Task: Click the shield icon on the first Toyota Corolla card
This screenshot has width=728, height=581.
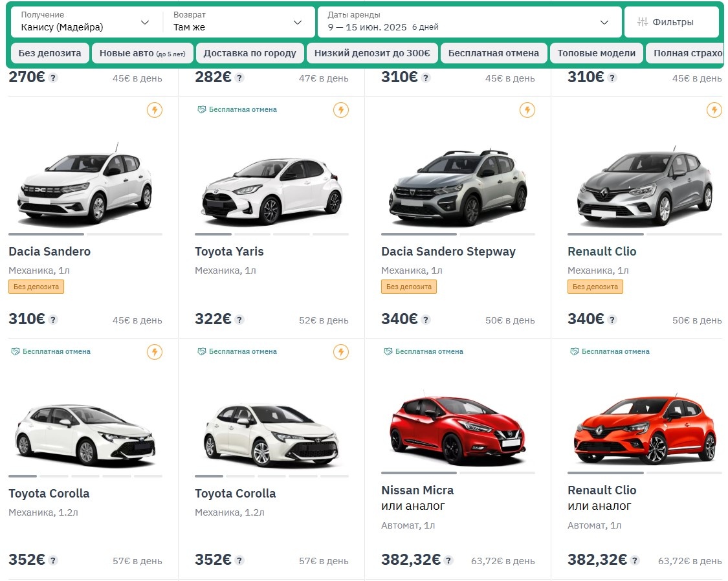Action: pyautogui.click(x=14, y=351)
